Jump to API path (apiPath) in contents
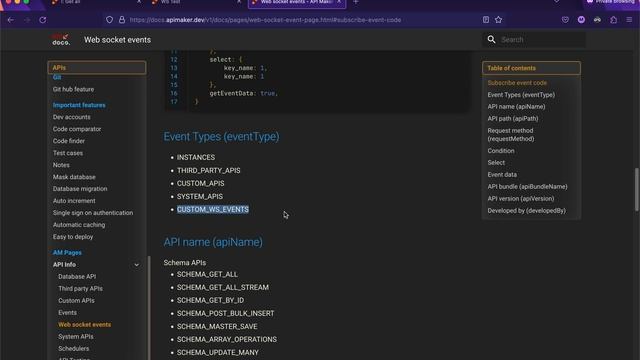The image size is (640, 360). [x=513, y=119]
